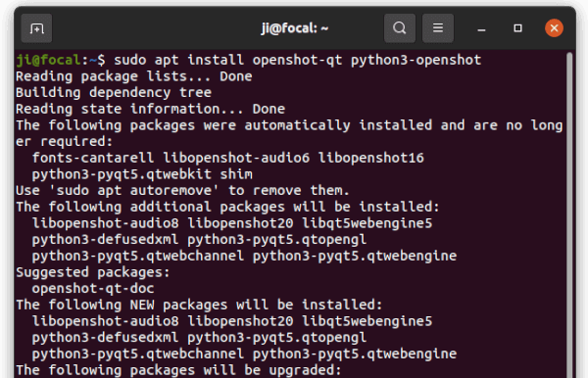The width and height of the screenshot is (588, 378).
Task: Click the 'libopenshot16' package name
Action: point(370,158)
